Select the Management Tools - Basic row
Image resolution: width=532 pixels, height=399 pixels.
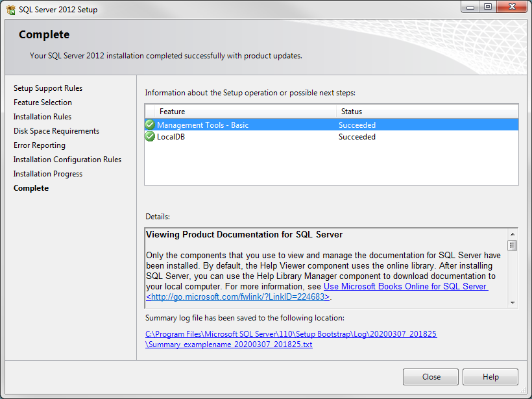(332, 125)
